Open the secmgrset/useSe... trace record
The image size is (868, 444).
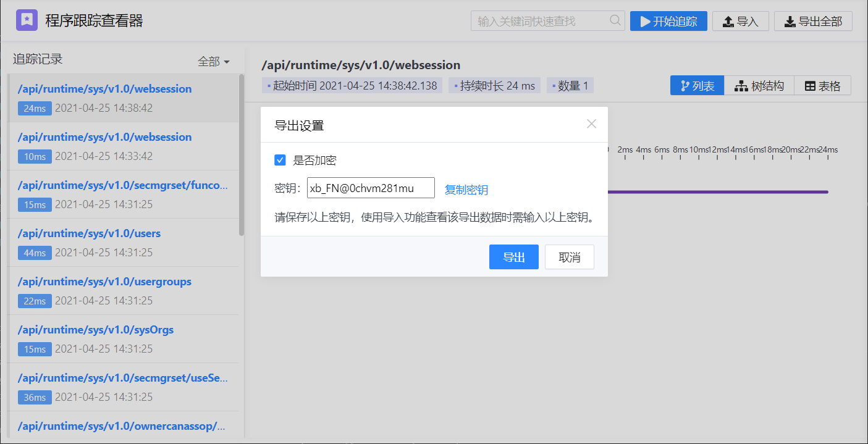click(x=123, y=387)
